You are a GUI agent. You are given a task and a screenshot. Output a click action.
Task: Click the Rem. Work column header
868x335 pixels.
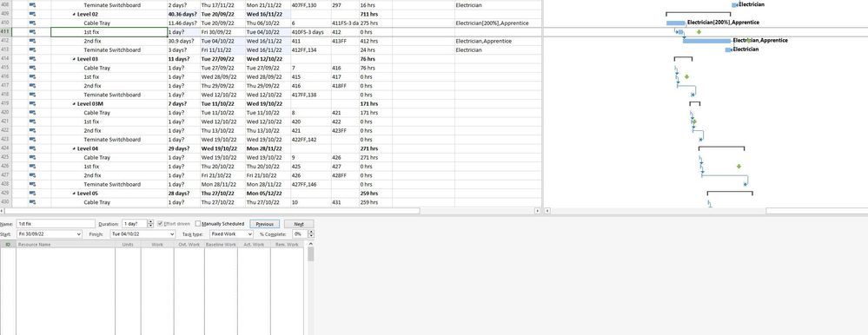(287, 245)
